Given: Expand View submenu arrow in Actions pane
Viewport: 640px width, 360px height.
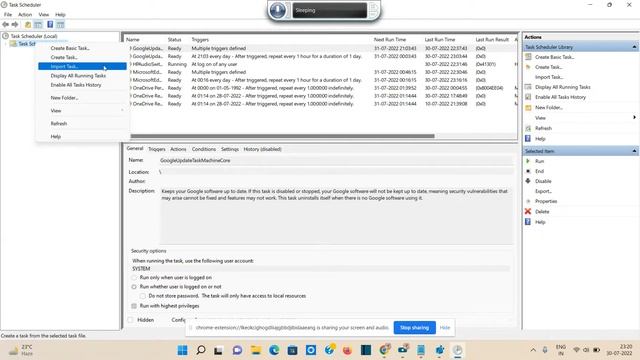Looking at the screenshot, I should 634,118.
